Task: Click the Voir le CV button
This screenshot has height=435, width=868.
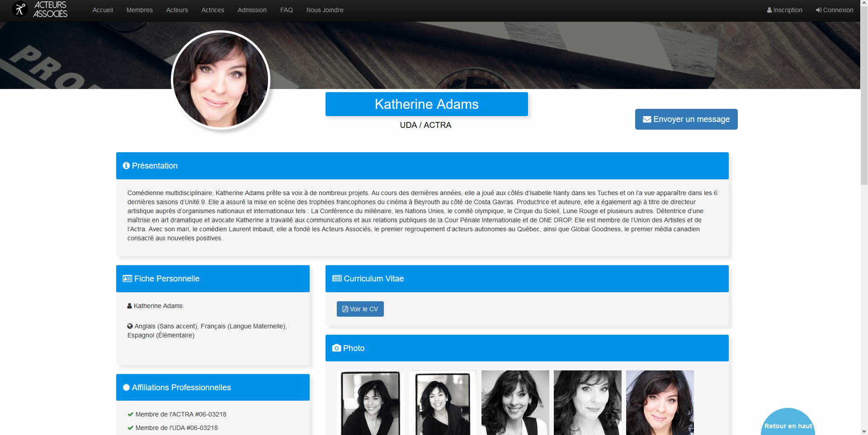Action: coord(360,309)
